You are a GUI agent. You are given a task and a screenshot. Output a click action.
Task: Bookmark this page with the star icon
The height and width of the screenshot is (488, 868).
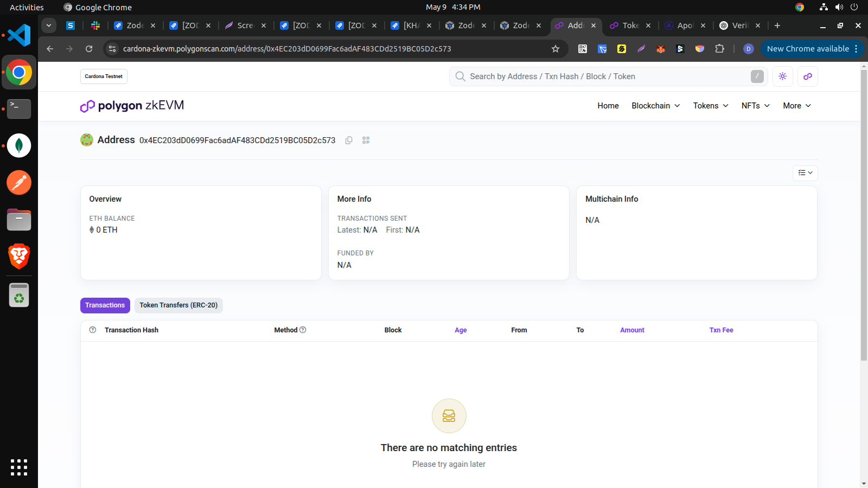(x=556, y=49)
